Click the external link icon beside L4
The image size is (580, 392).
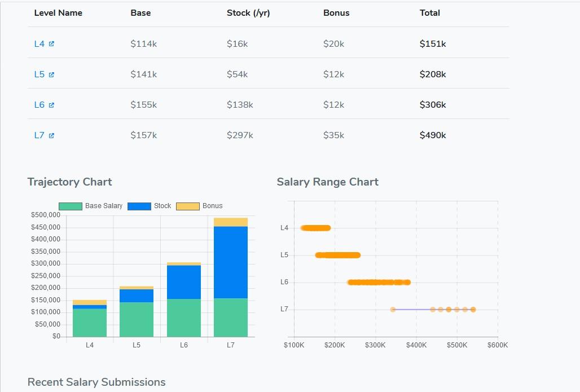[x=51, y=44]
